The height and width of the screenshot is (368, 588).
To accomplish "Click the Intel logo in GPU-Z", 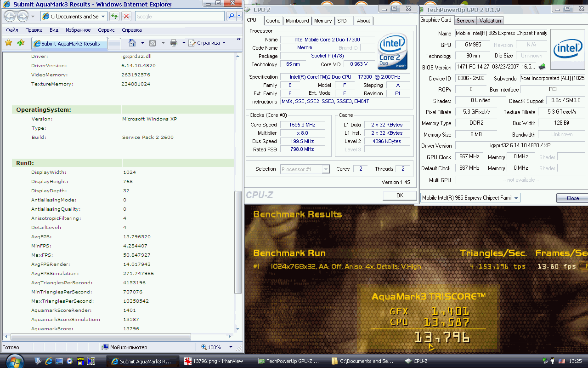I will tap(567, 49).
